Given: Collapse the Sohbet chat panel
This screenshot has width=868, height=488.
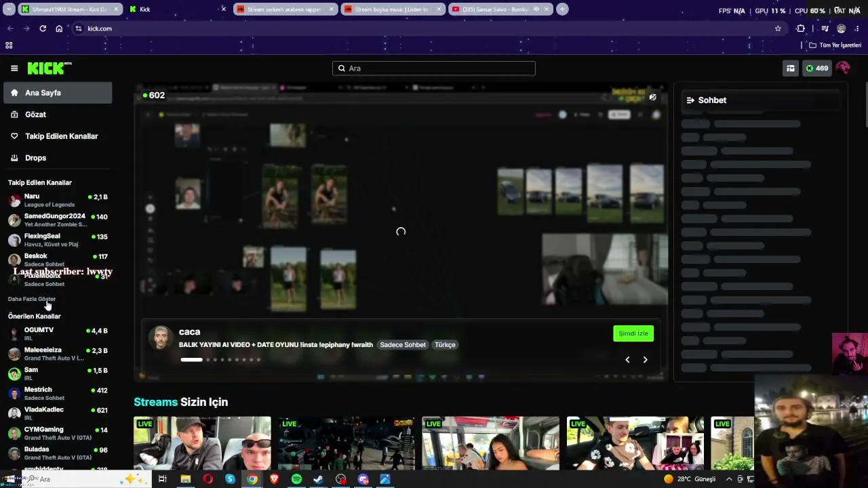Looking at the screenshot, I should click(690, 100).
